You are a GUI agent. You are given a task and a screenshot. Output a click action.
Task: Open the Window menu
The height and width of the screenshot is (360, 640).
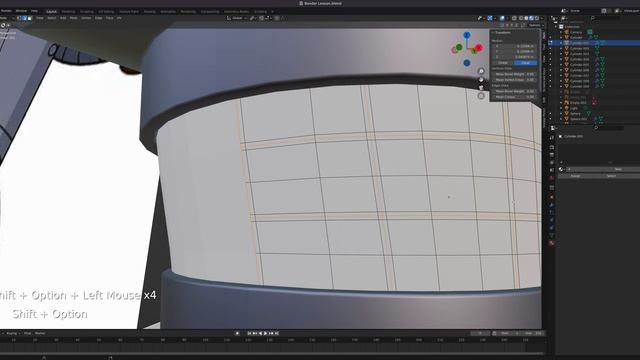[x=21, y=11]
